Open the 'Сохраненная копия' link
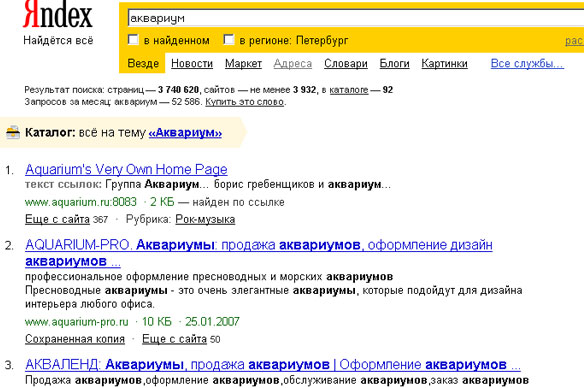 75,339
